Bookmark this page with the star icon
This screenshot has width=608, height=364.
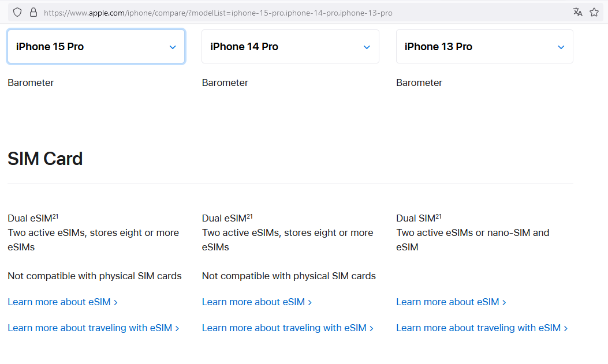pyautogui.click(x=594, y=12)
